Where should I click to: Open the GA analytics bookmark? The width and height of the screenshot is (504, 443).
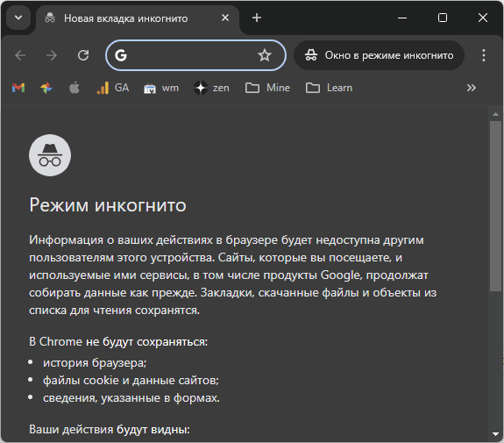113,88
